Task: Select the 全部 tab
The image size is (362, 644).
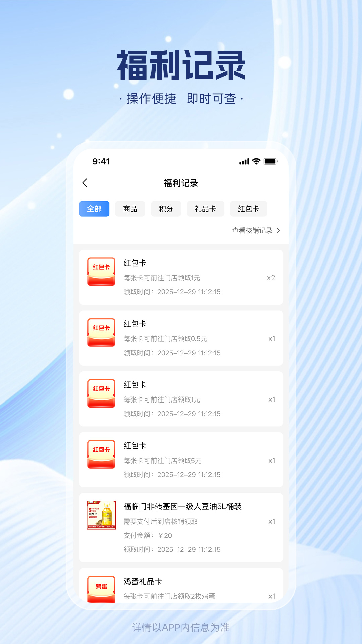Action: (94, 209)
